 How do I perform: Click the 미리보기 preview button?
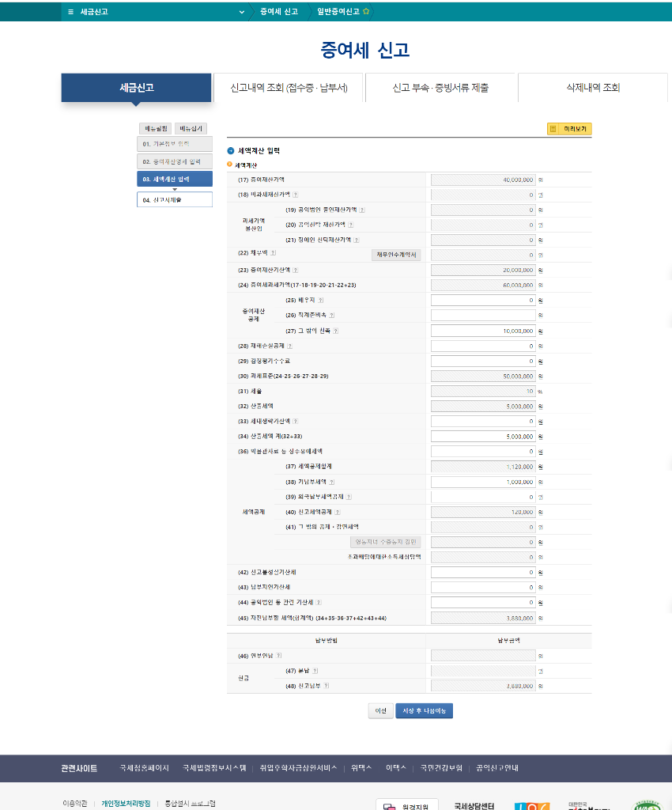click(x=569, y=129)
